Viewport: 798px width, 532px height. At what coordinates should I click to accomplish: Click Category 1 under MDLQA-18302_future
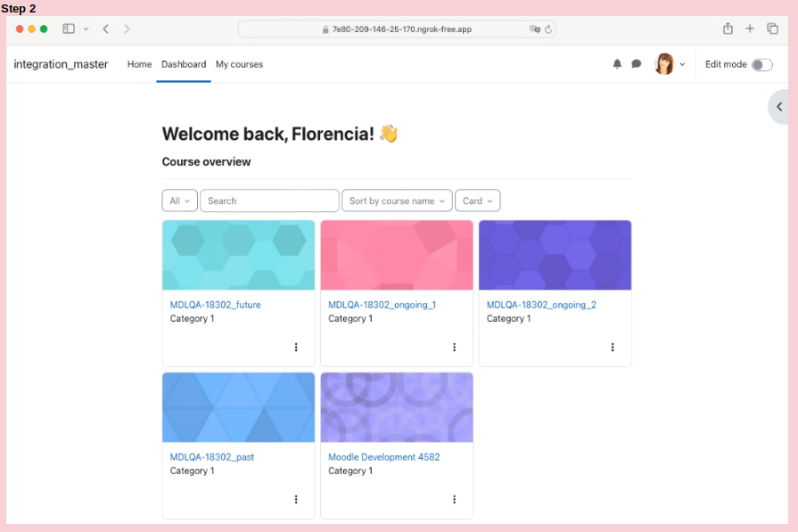point(193,319)
